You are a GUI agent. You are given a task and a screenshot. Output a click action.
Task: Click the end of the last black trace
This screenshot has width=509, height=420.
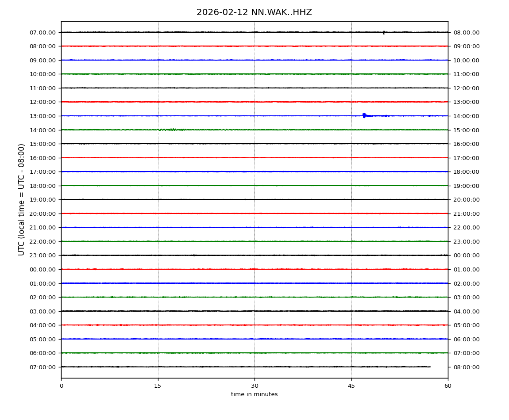tap(429, 367)
